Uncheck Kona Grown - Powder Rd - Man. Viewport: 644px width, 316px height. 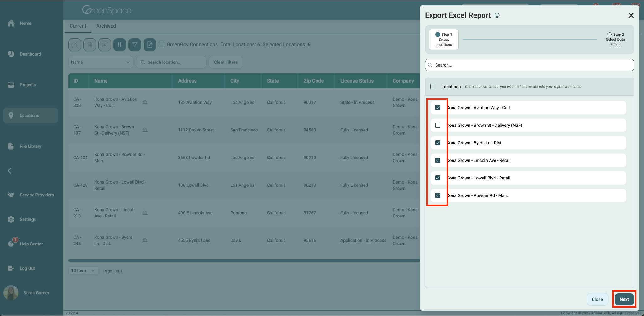coord(438,195)
